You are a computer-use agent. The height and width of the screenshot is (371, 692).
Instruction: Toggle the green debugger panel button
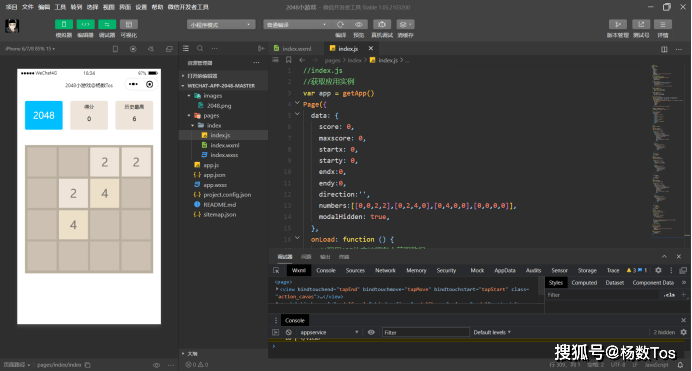coord(107,24)
